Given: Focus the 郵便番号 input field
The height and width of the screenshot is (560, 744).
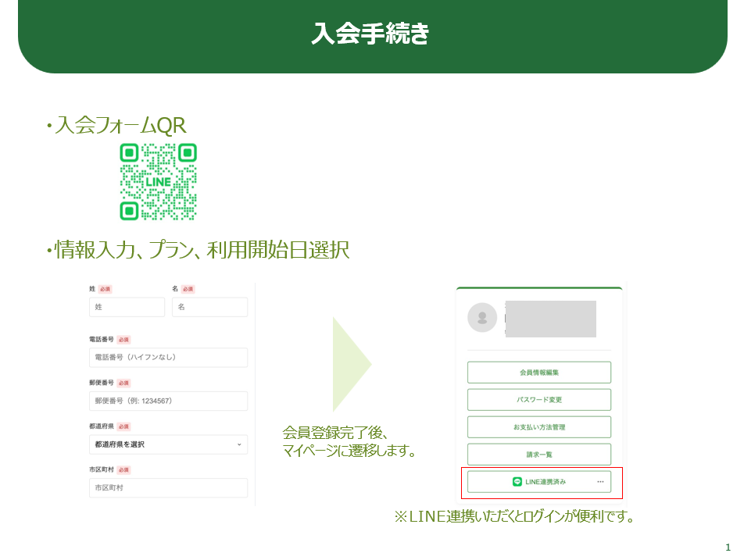Looking at the screenshot, I should [168, 401].
